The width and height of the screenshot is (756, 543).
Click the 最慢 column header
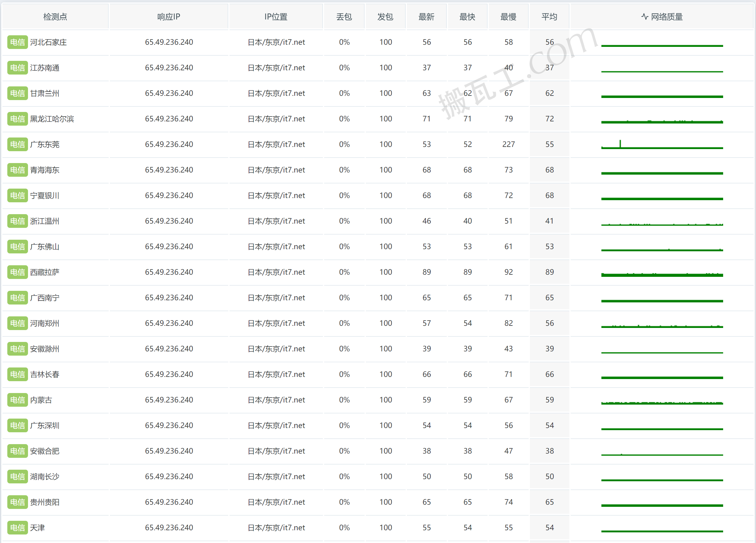tap(508, 17)
